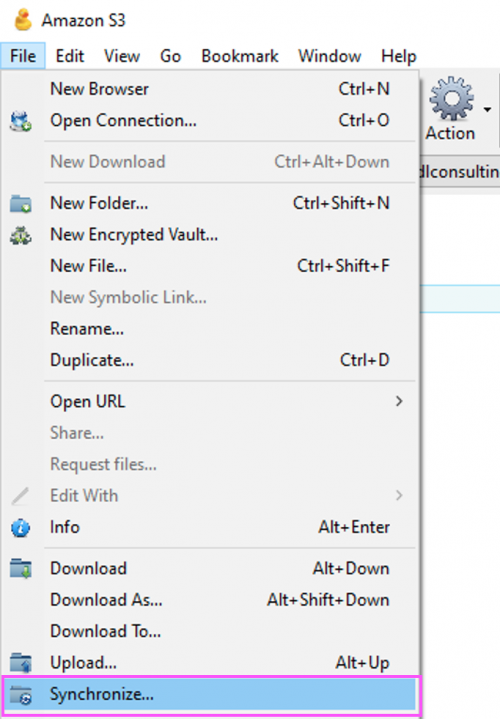The height and width of the screenshot is (719, 500).
Task: Open the Edit menu
Action: [x=70, y=56]
